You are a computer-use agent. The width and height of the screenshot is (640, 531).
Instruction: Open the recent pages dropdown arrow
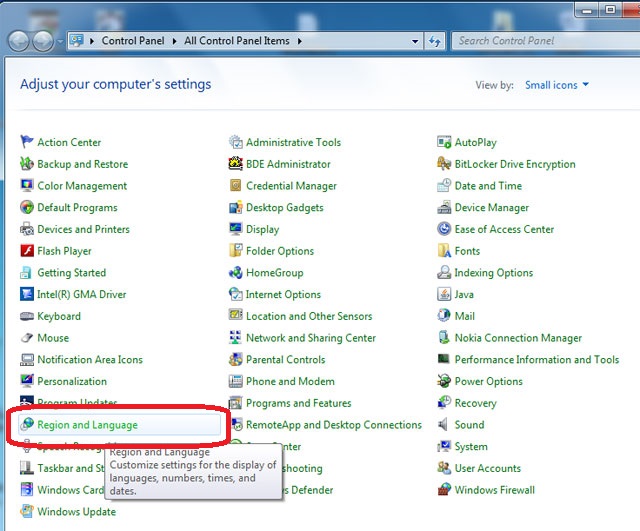[x=60, y=41]
